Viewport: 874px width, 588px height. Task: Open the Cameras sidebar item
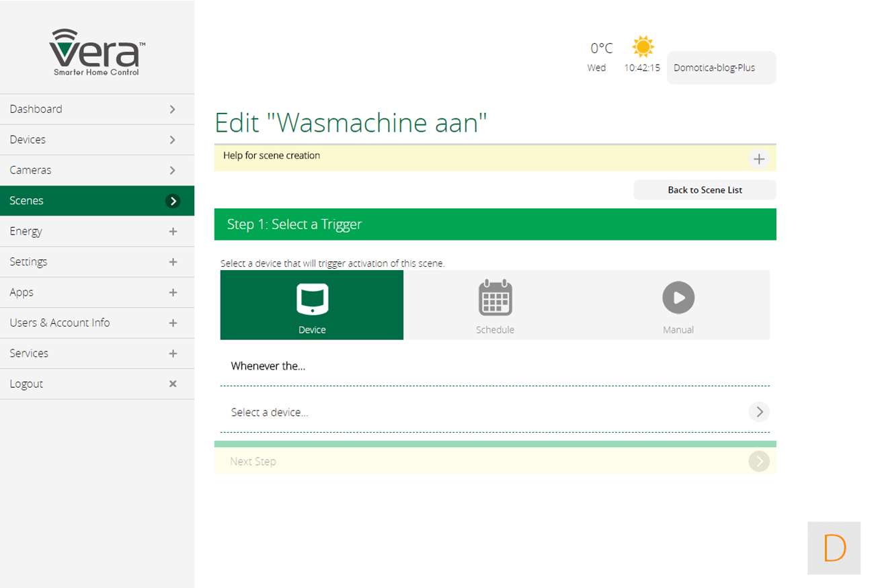[x=97, y=170]
